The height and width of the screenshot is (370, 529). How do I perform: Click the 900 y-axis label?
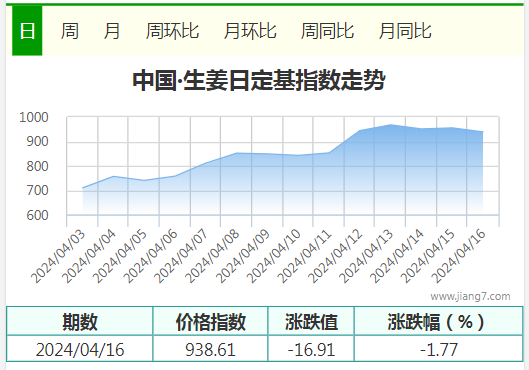(x=37, y=142)
